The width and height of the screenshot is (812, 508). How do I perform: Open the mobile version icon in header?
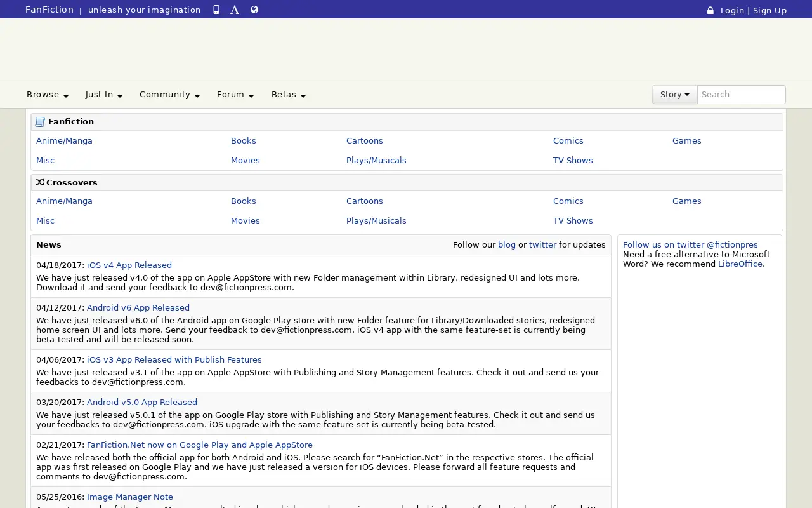216,10
